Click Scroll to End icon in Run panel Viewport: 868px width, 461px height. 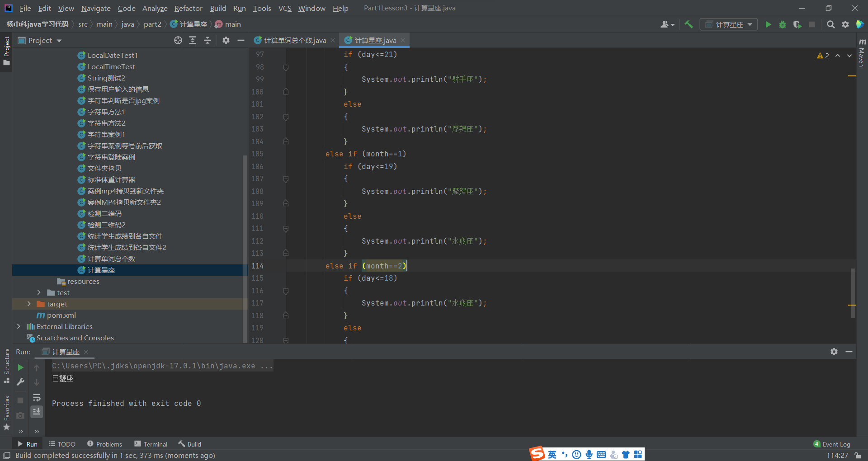[37, 412]
